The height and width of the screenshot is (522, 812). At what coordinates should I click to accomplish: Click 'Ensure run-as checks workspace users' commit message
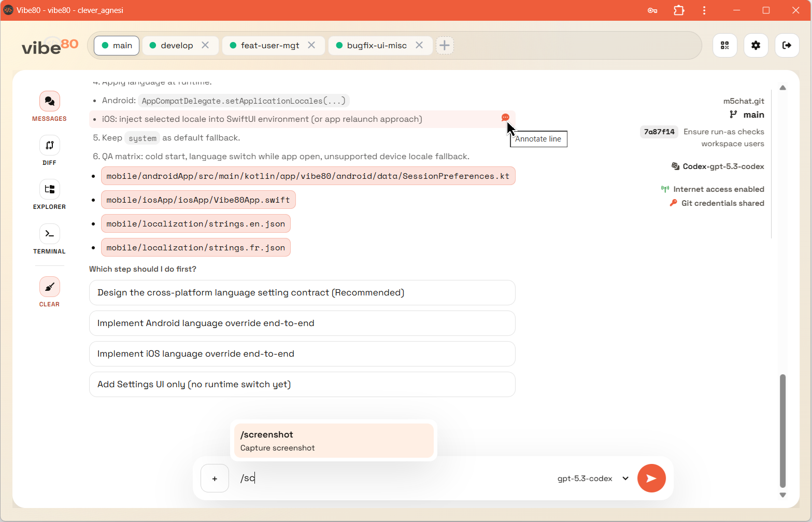(x=724, y=138)
